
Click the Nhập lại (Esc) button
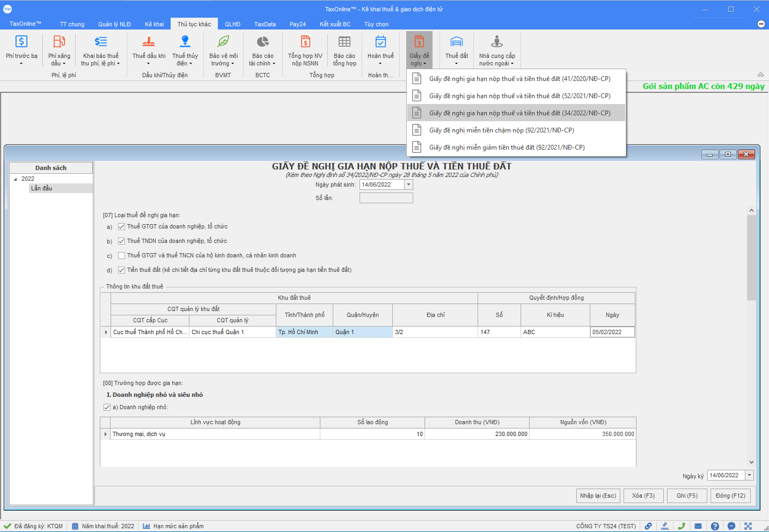pyautogui.click(x=598, y=496)
